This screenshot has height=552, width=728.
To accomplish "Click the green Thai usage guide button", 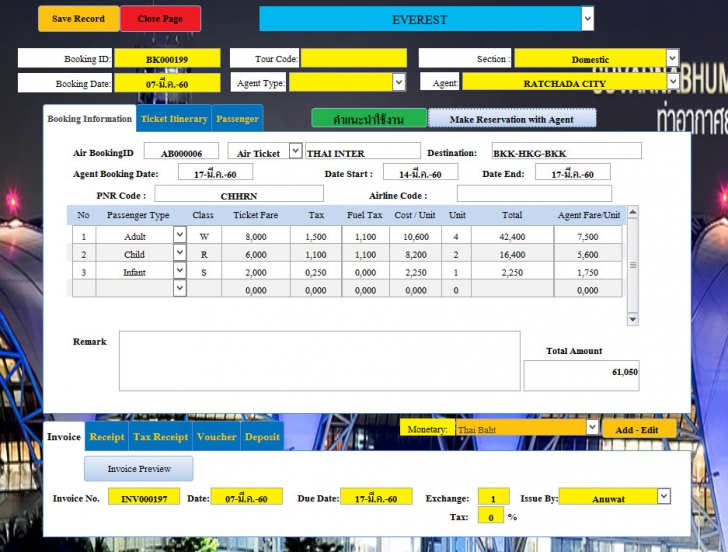I will point(369,118).
